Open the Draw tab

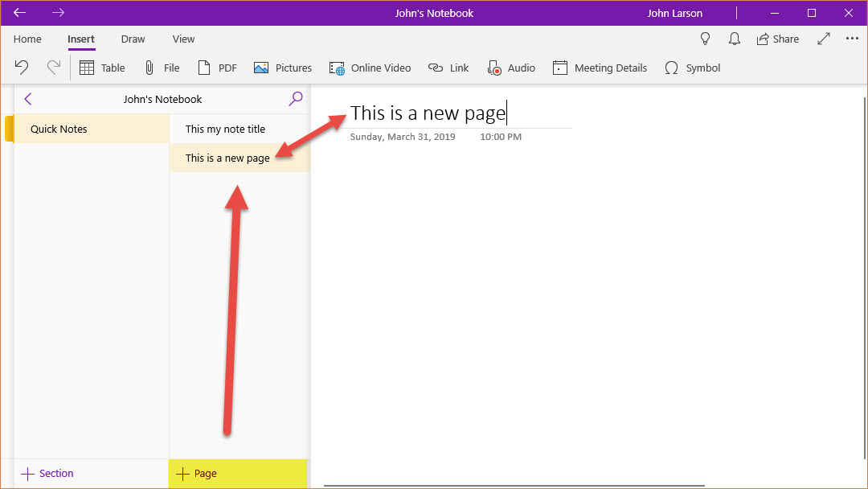[133, 39]
